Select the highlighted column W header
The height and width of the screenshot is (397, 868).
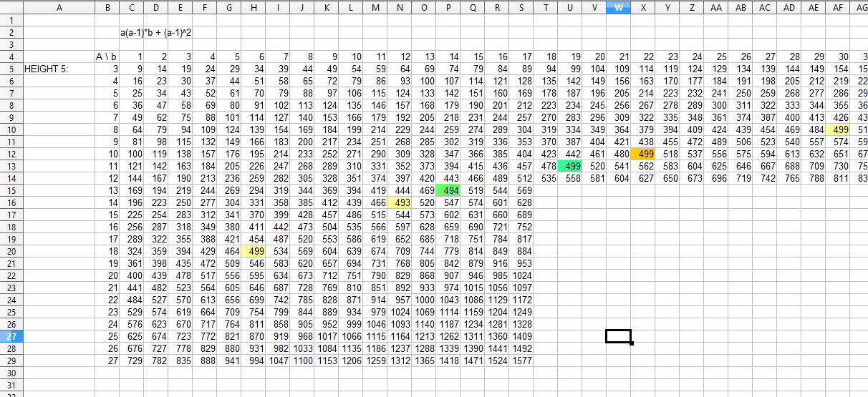[618, 7]
